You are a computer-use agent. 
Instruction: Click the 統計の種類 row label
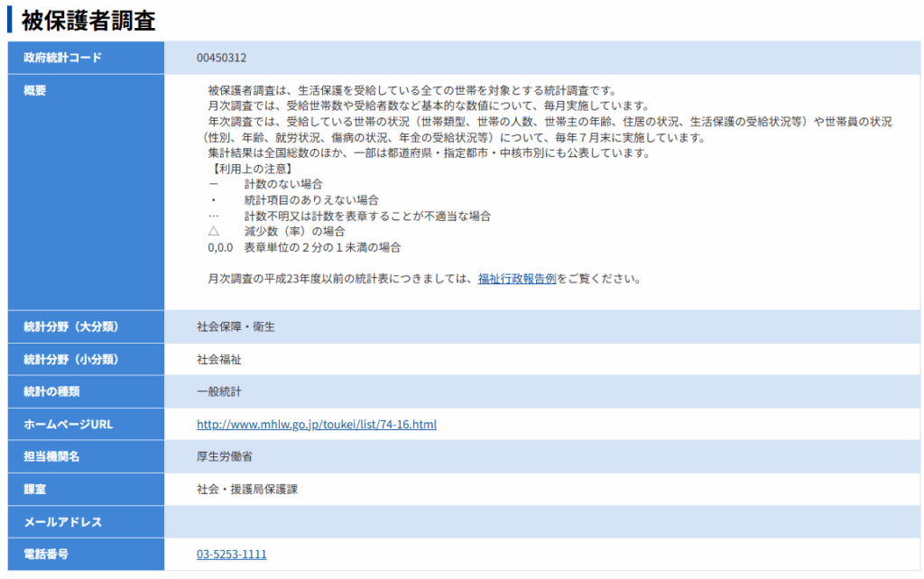[57, 391]
